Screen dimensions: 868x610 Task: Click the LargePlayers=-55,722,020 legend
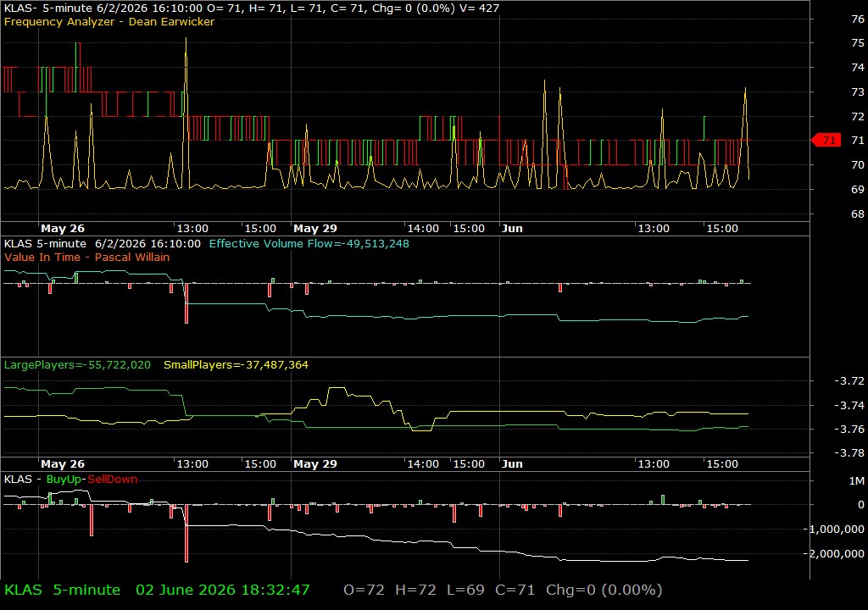[x=77, y=365]
